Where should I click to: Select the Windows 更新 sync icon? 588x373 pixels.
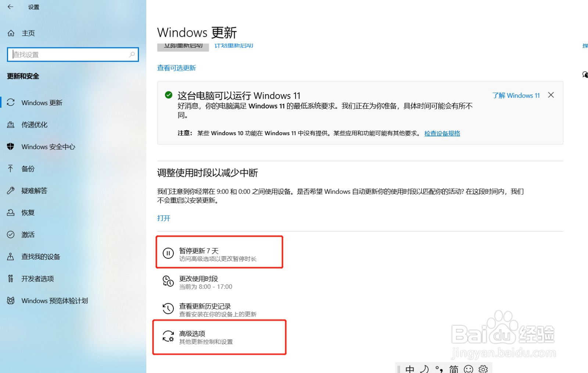11,103
